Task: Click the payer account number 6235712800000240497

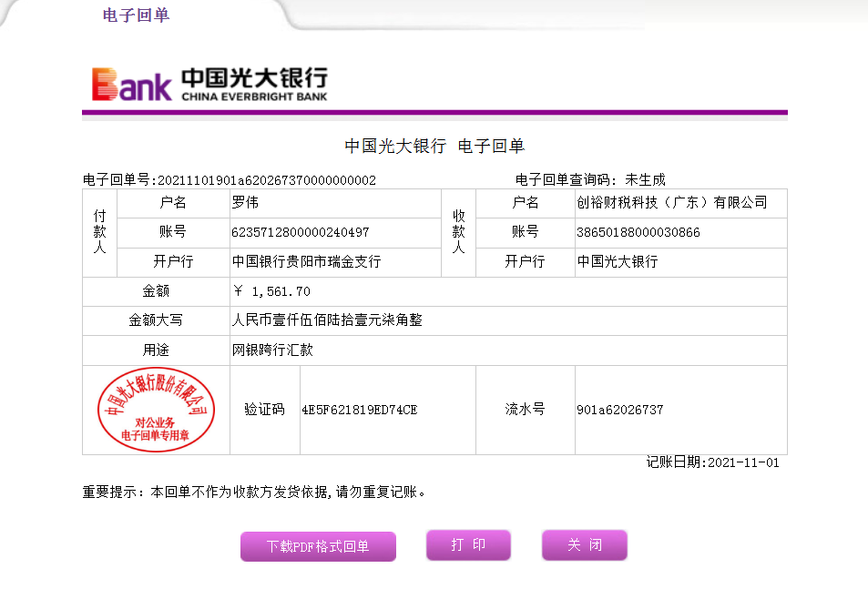Action: coord(301,233)
